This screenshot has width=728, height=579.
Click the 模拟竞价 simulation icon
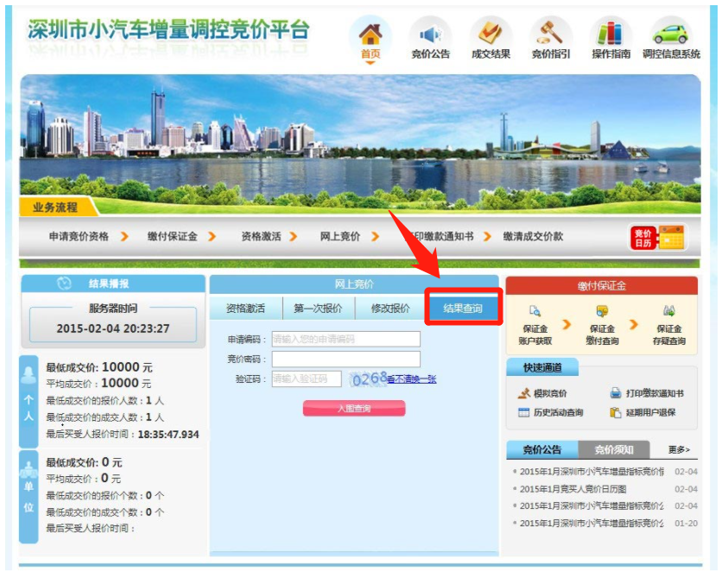[525, 392]
